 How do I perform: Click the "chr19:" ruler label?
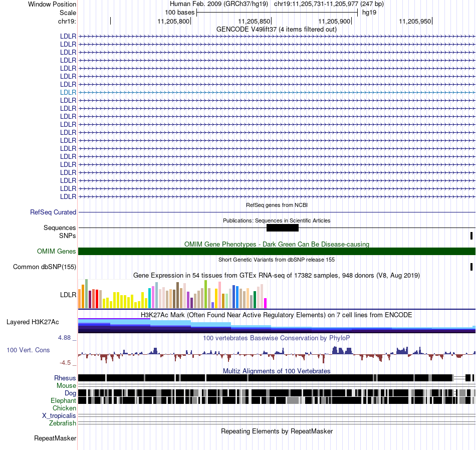point(67,21)
